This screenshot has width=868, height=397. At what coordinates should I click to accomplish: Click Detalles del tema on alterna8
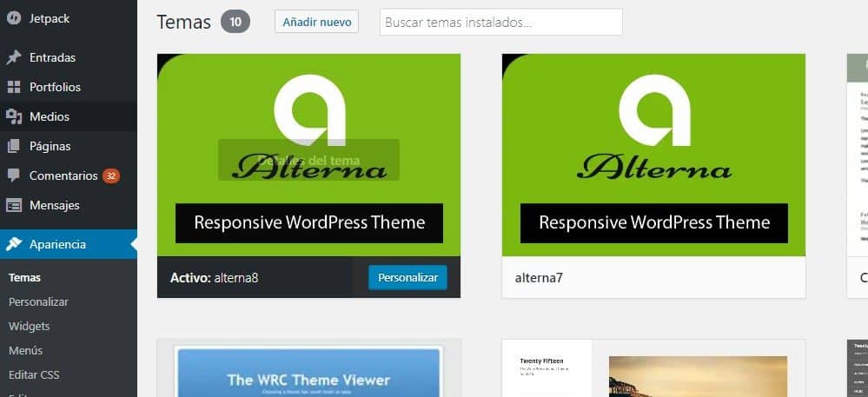[x=309, y=160]
